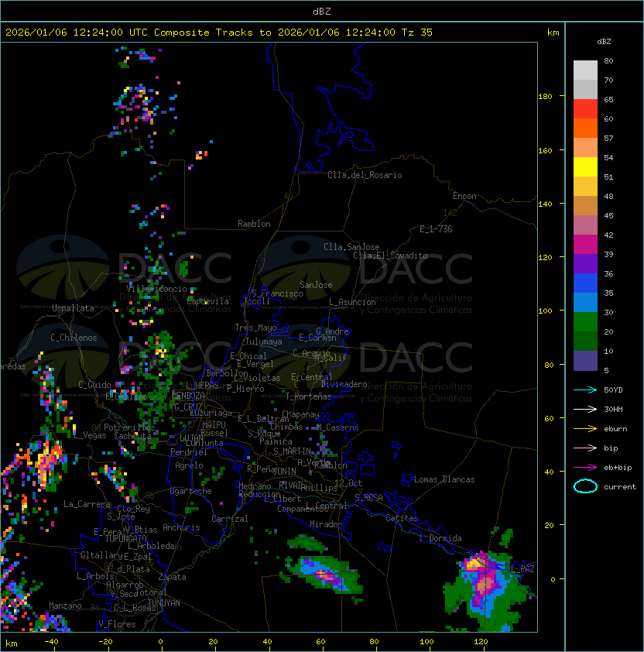The width and height of the screenshot is (644, 652).
Task: Click the 'Villavicencio' map label
Action: click(156, 289)
